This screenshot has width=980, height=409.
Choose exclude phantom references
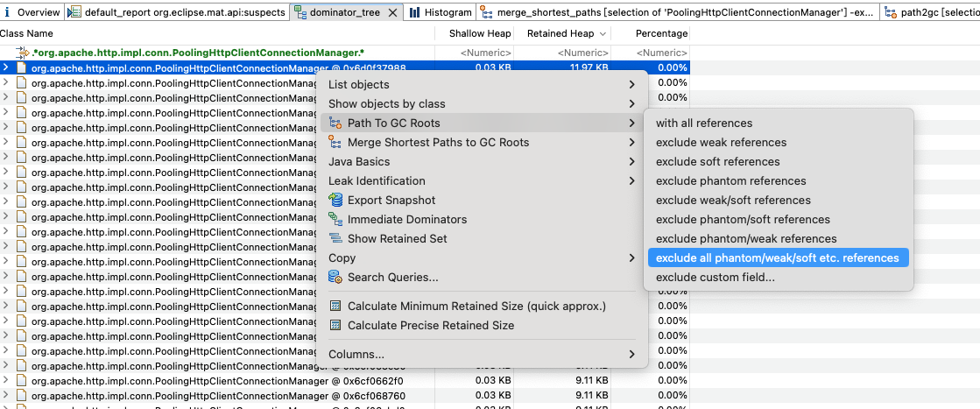778,180
